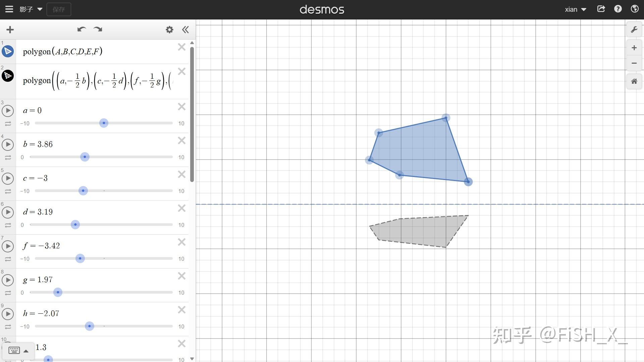644x362 pixels.
Task: Open the expression list settings gear
Action: click(x=169, y=30)
